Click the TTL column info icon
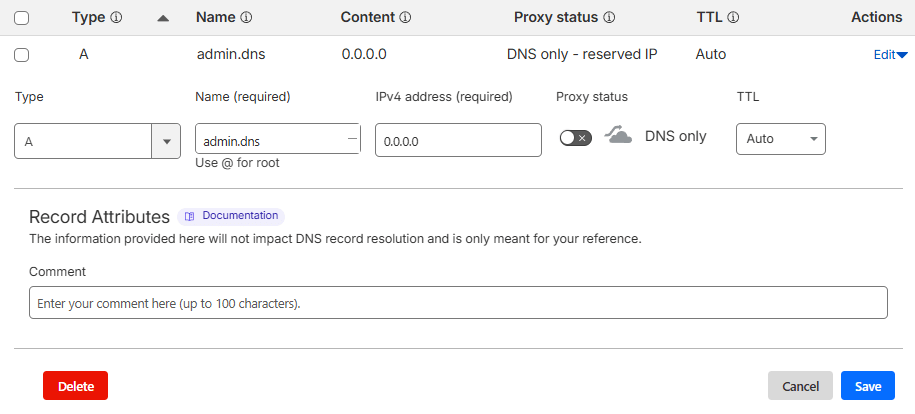This screenshot has width=915, height=414. pos(733,18)
